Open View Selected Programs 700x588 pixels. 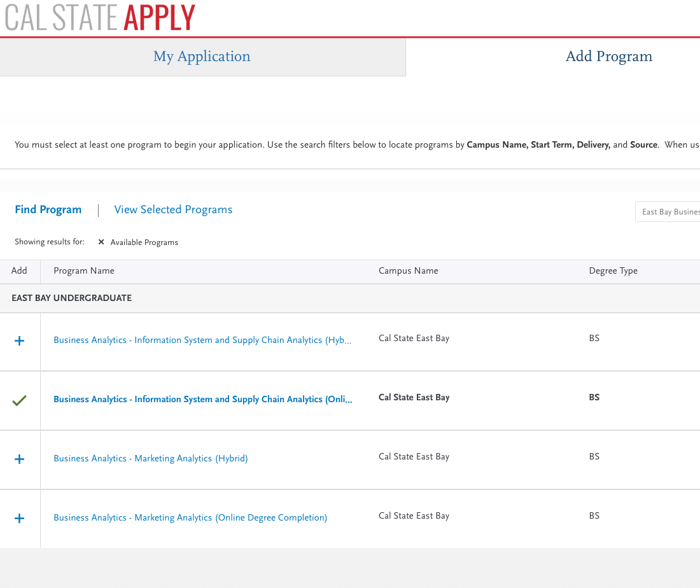coord(173,209)
